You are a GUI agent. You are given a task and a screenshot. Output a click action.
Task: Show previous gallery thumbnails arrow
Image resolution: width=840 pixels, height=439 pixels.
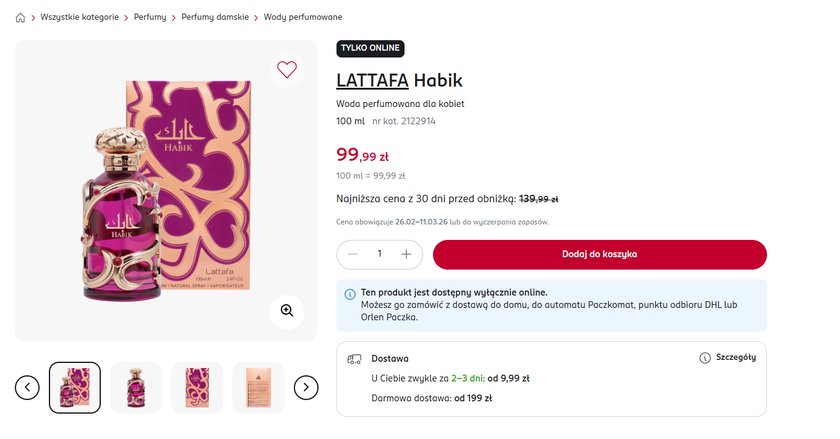[27, 387]
